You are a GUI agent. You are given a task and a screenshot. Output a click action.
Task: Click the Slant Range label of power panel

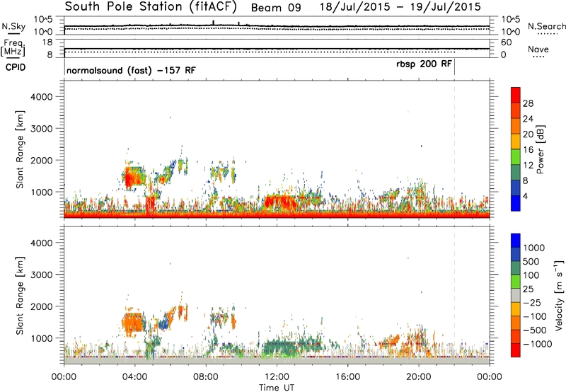click(20, 149)
